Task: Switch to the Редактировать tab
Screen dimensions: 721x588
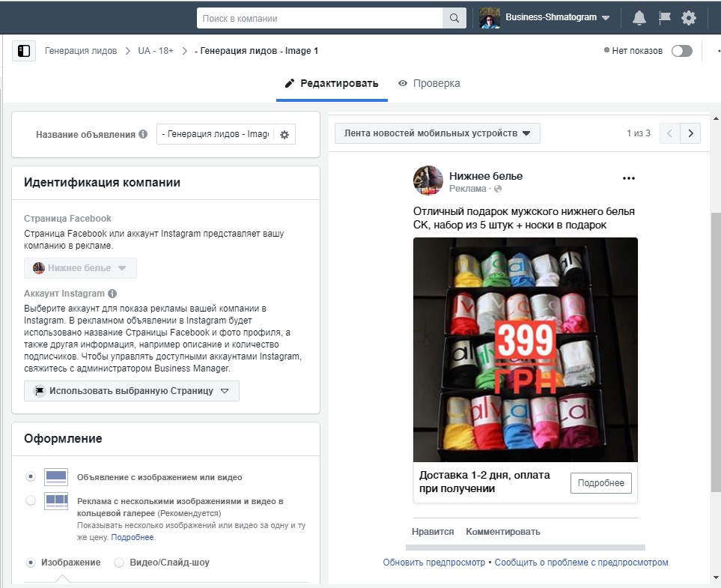Action: (x=332, y=83)
